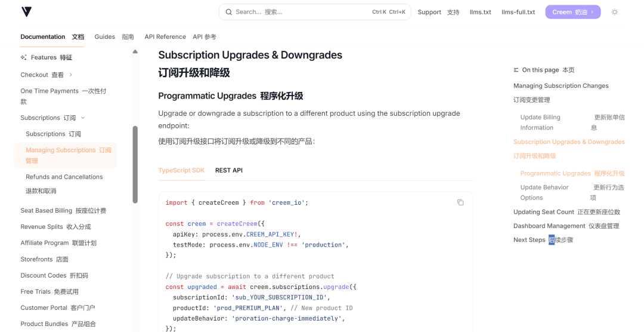The height and width of the screenshot is (332, 644).
Task: Expand the Checkout sidebar section
Action: pyautogui.click(x=71, y=75)
